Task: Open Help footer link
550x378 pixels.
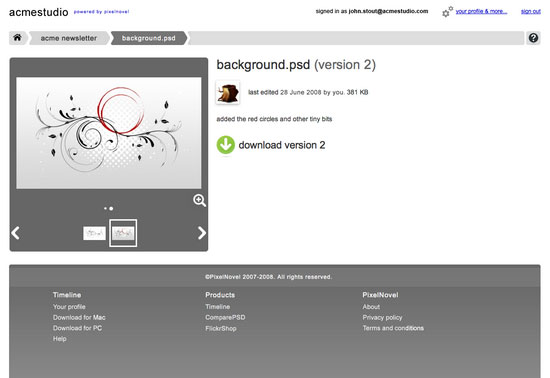Action: 60,339
